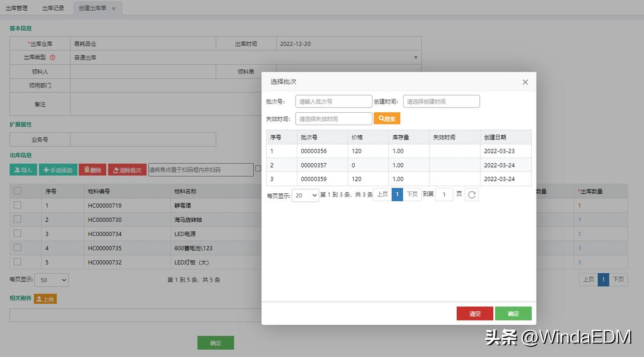This screenshot has height=357, width=644.
Task: Click the 导入 import icon button
Action: coord(18,170)
